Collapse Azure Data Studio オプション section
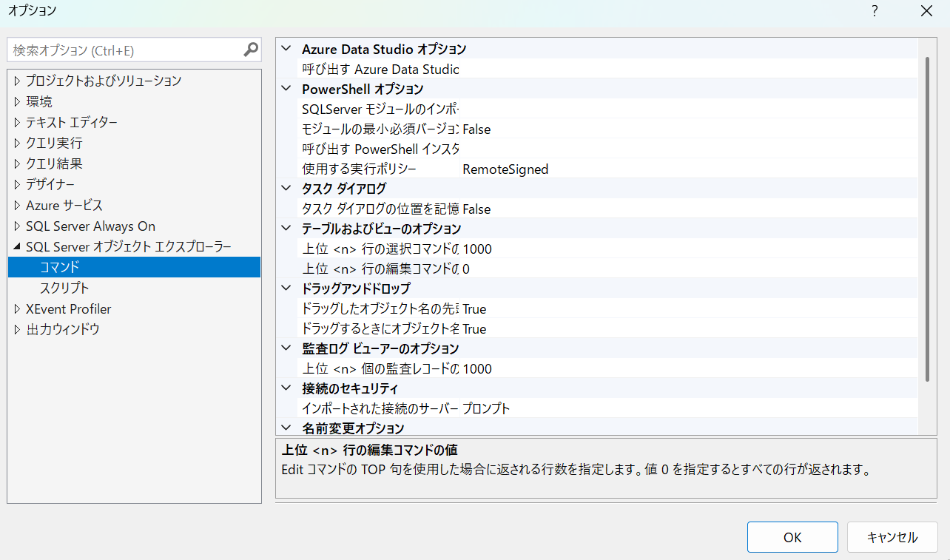This screenshot has width=950, height=560. pos(286,49)
